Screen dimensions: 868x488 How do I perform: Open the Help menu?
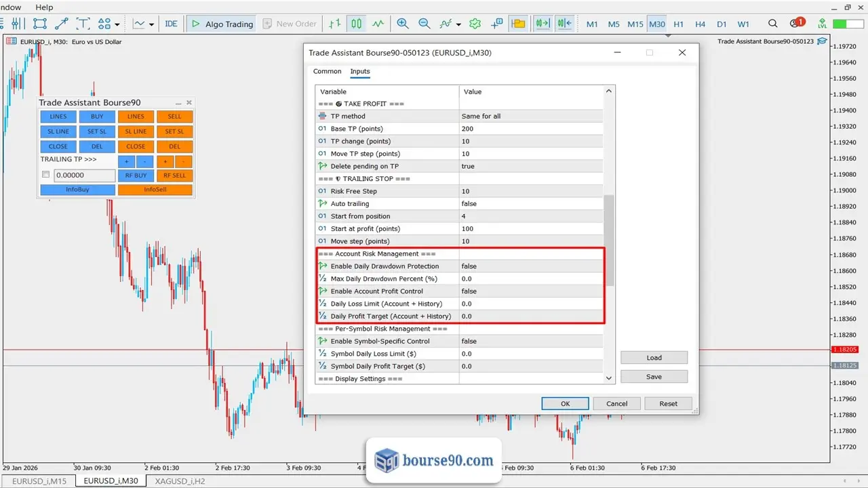[44, 7]
